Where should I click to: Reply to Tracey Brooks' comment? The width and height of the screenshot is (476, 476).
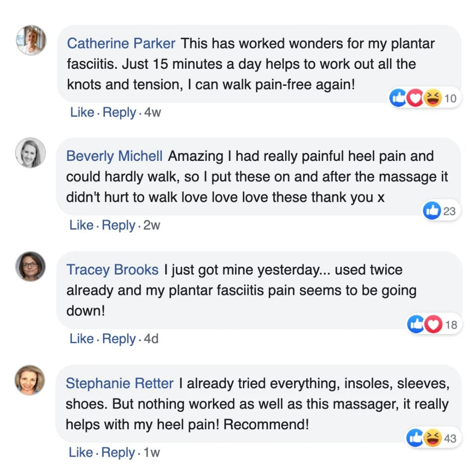(119, 338)
